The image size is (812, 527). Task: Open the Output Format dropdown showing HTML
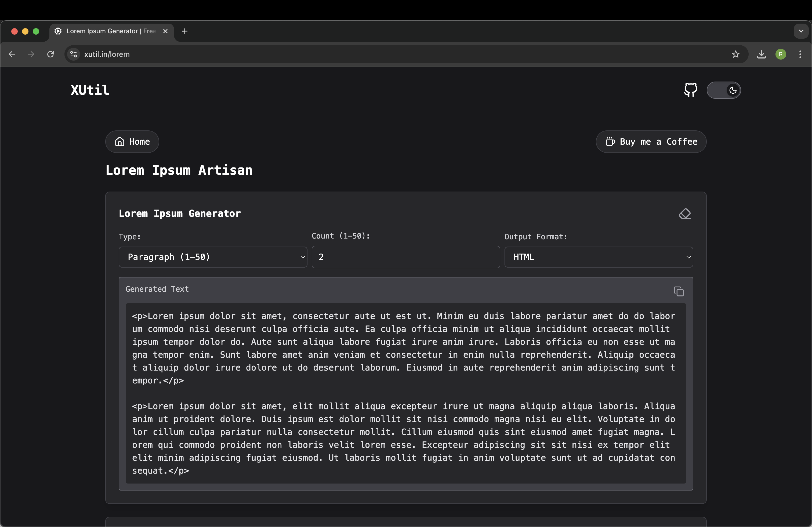[599, 257]
